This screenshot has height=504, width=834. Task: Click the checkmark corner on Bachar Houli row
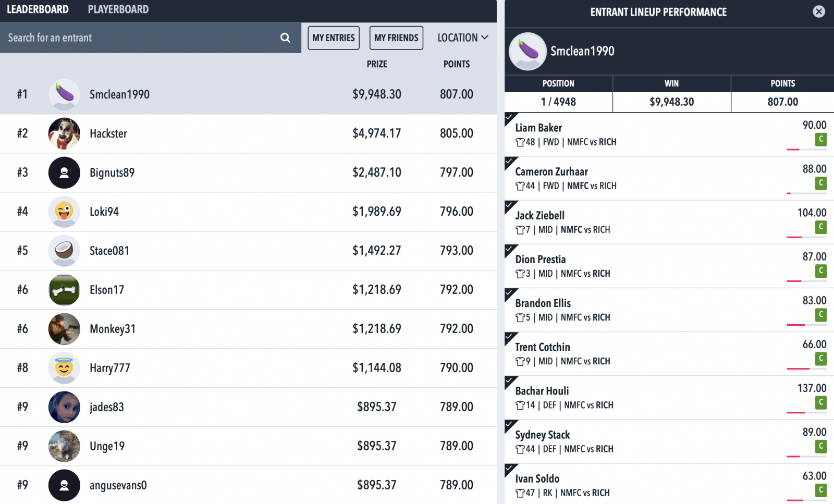point(510,382)
